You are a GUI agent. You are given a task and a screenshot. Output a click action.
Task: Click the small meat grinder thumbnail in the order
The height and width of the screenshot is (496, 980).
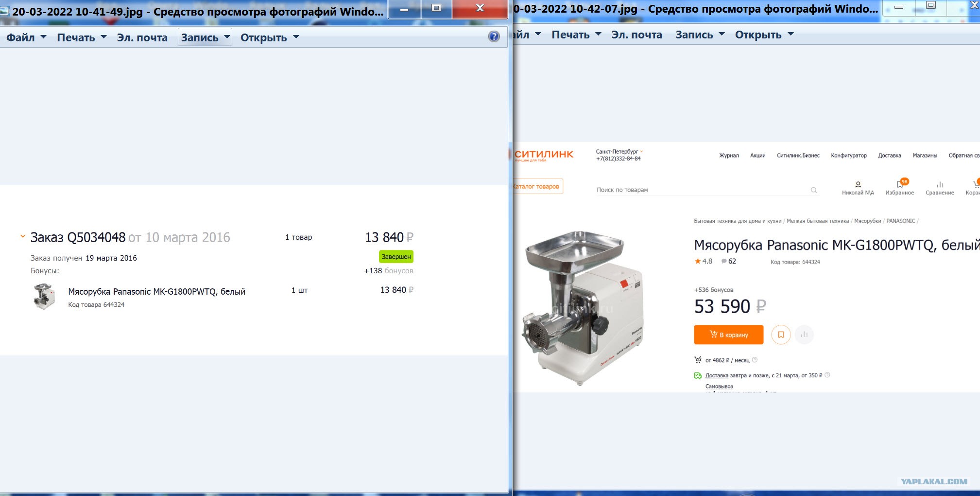coord(44,296)
